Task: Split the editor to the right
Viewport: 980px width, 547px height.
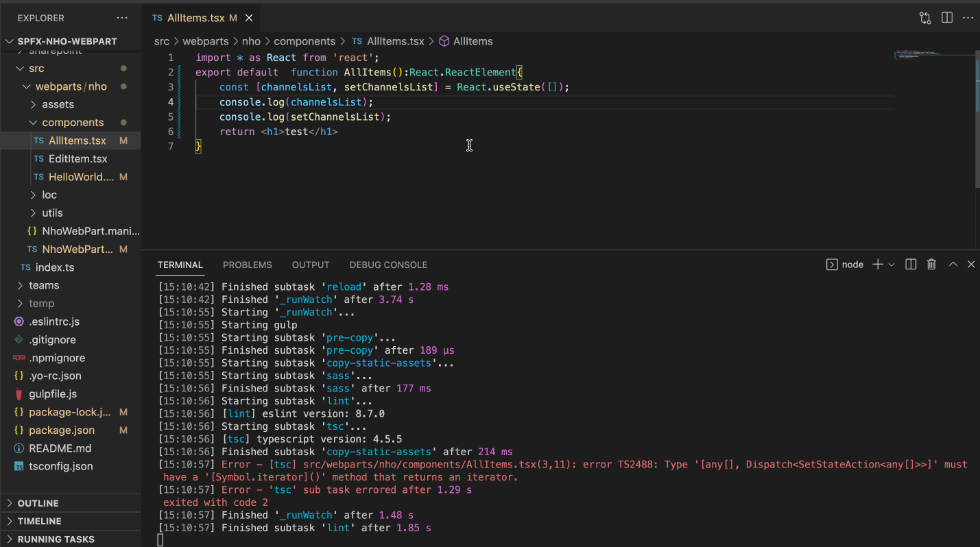Action: (x=947, y=18)
